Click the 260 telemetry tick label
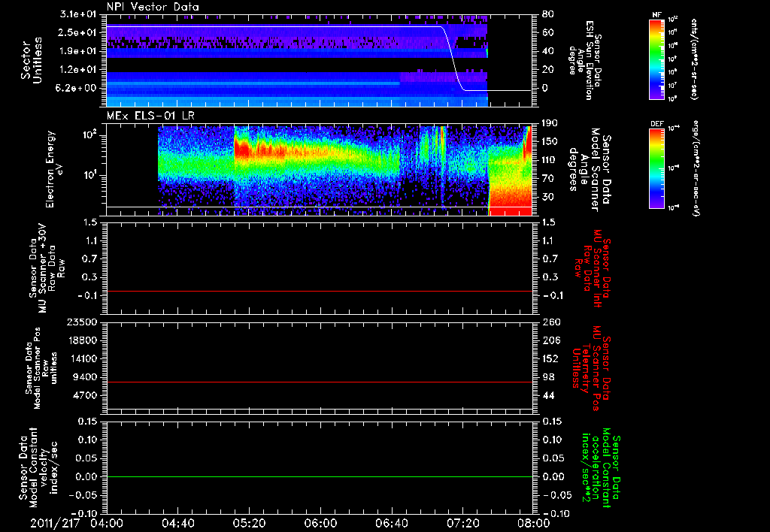The height and width of the screenshot is (532, 770). click(550, 322)
